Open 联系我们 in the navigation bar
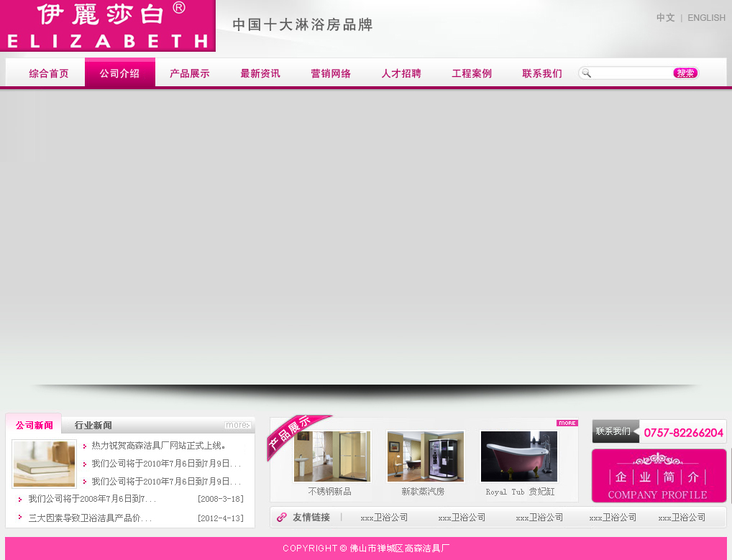This screenshot has width=732, height=560. point(542,73)
